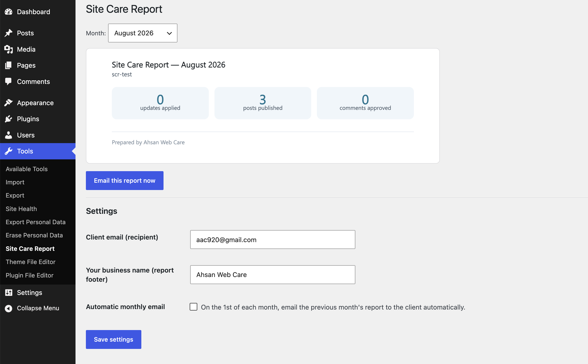Image resolution: width=588 pixels, height=364 pixels.
Task: Go to Site Health page
Action: click(21, 209)
